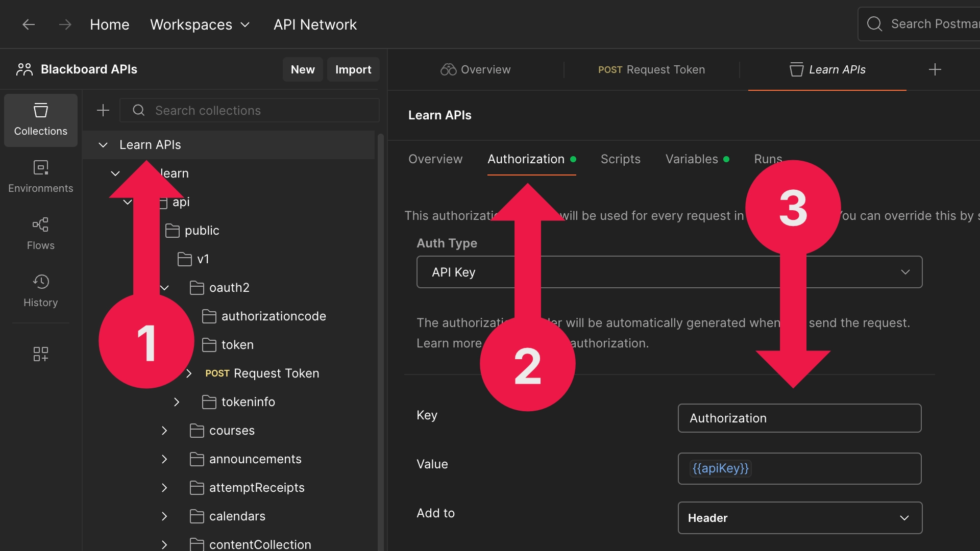Open the Environments sidebar panel

pyautogui.click(x=40, y=177)
